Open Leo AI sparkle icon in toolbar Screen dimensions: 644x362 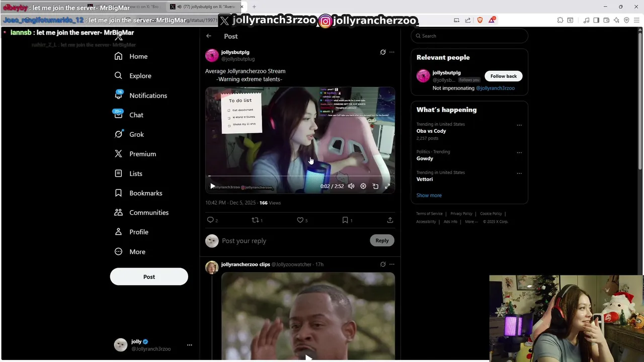point(616,20)
